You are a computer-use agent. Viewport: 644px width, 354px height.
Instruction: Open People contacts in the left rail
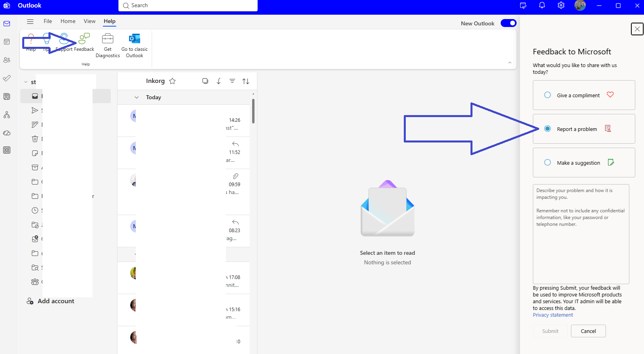click(7, 60)
